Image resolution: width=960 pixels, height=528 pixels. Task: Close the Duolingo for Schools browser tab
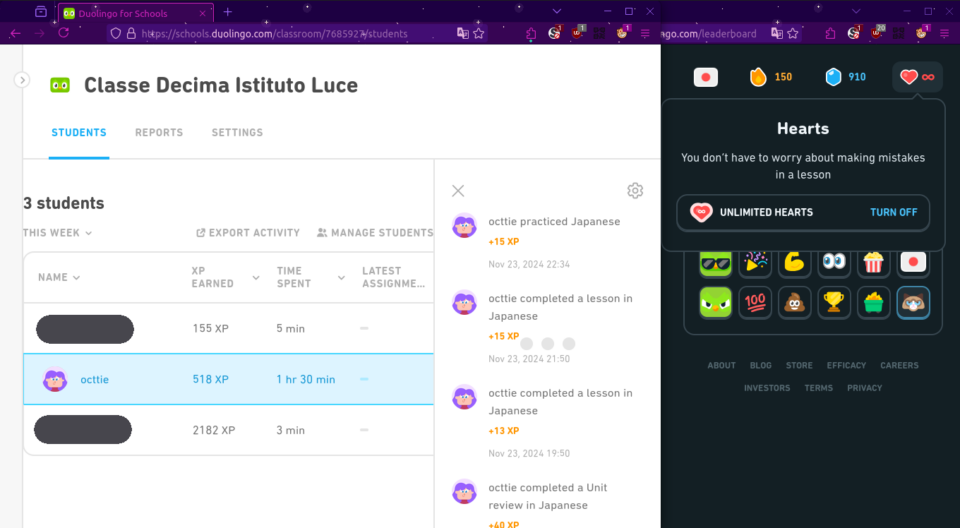click(x=202, y=13)
